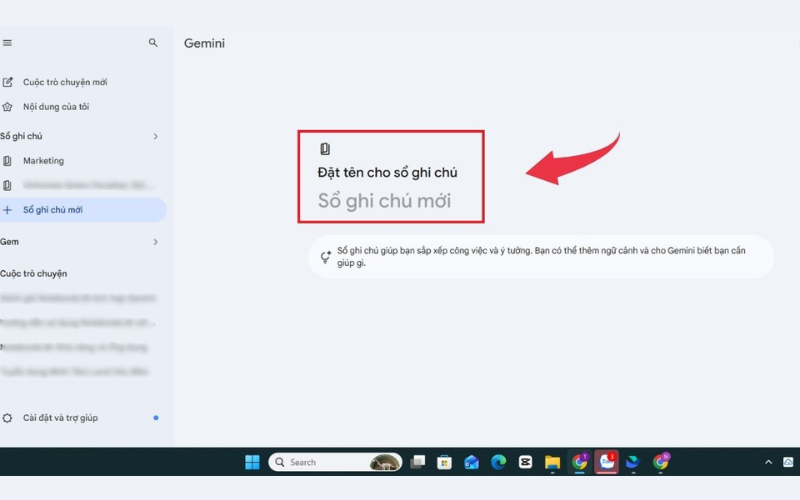The image size is (800, 500).
Task: Open Outlook mail from taskbar
Action: [471, 462]
